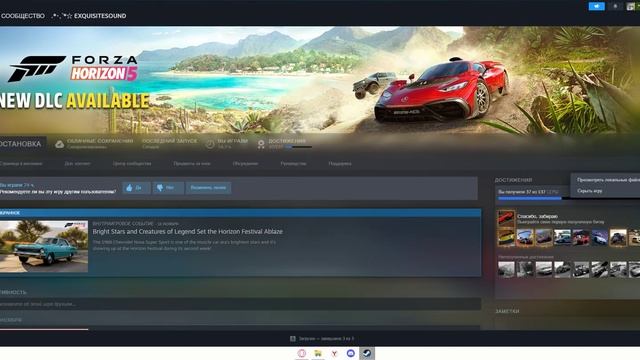This screenshot has height=360, width=640.
Task: Open the Загрузки downloads status text
Action: point(327,339)
